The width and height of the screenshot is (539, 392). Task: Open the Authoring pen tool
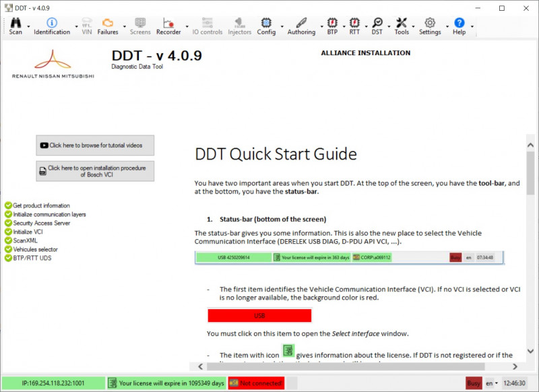[x=301, y=26]
